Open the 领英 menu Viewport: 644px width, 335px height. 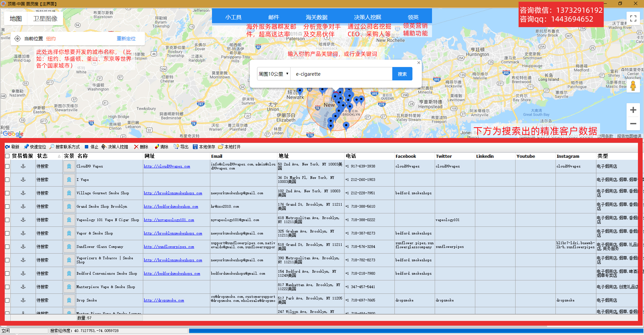point(413,17)
